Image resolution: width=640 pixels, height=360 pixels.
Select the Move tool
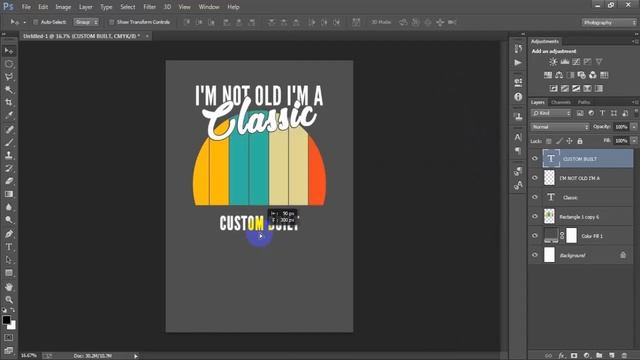click(9, 51)
